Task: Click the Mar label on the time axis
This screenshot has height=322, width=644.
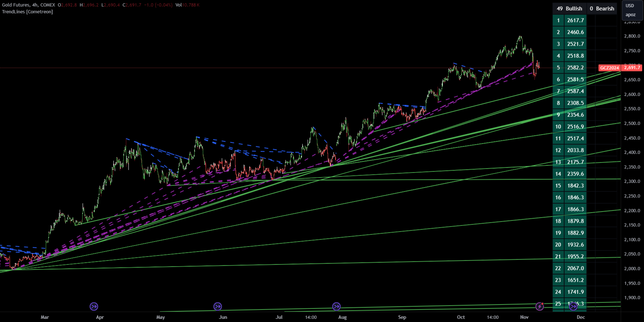Action: pyautogui.click(x=45, y=317)
